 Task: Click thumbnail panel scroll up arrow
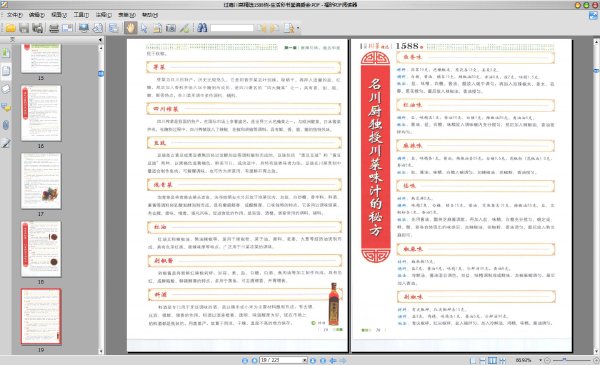[101, 48]
